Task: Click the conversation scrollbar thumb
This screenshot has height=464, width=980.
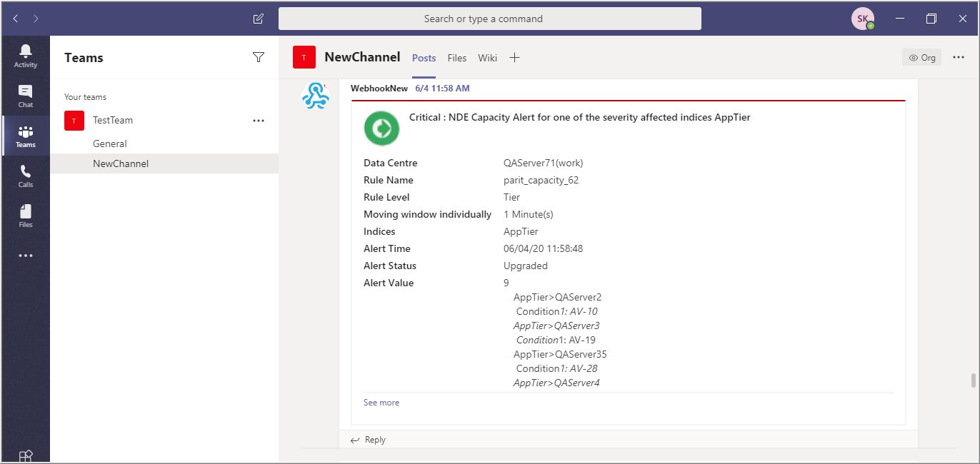Action: [x=973, y=380]
